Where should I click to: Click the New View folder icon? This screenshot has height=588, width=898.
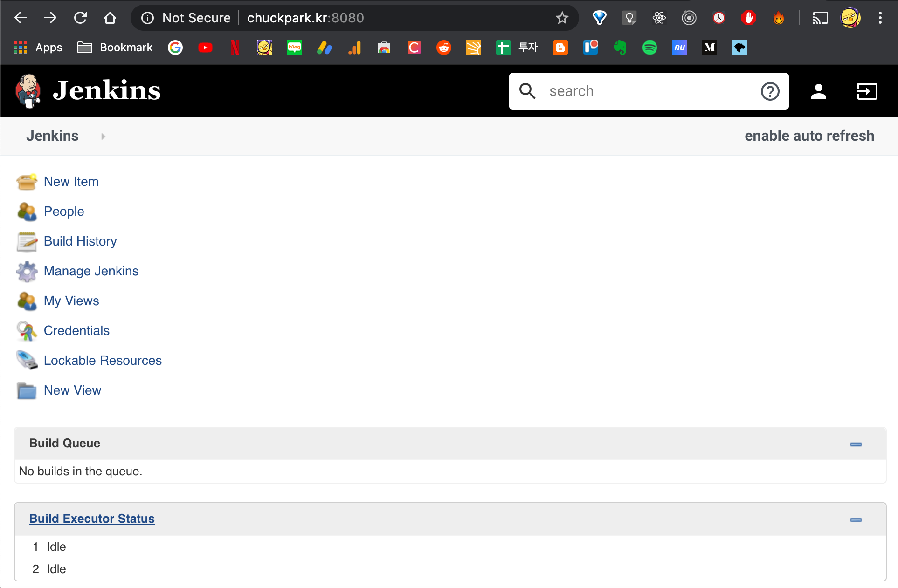[x=27, y=390]
